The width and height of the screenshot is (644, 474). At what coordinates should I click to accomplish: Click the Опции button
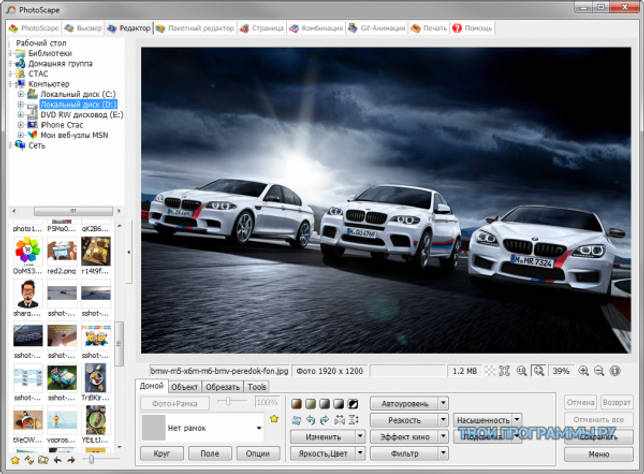(258, 453)
